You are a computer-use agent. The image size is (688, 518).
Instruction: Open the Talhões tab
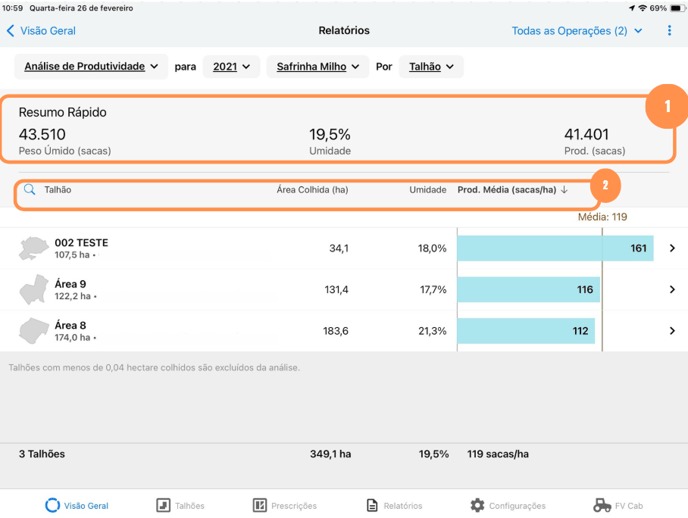(x=180, y=506)
